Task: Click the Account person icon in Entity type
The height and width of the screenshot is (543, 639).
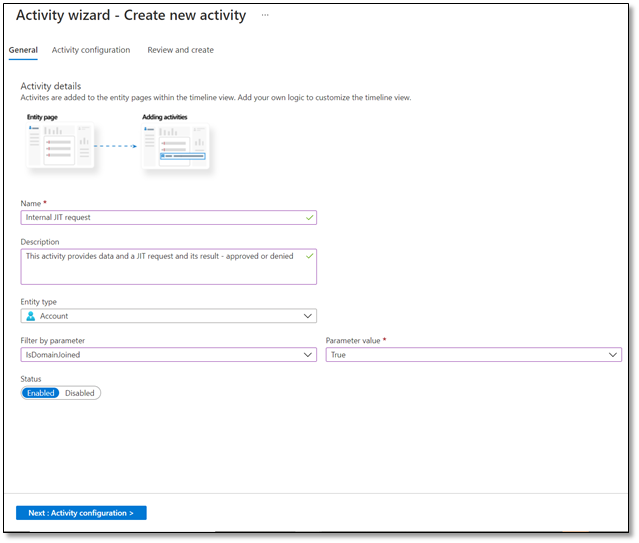Action: 31,316
